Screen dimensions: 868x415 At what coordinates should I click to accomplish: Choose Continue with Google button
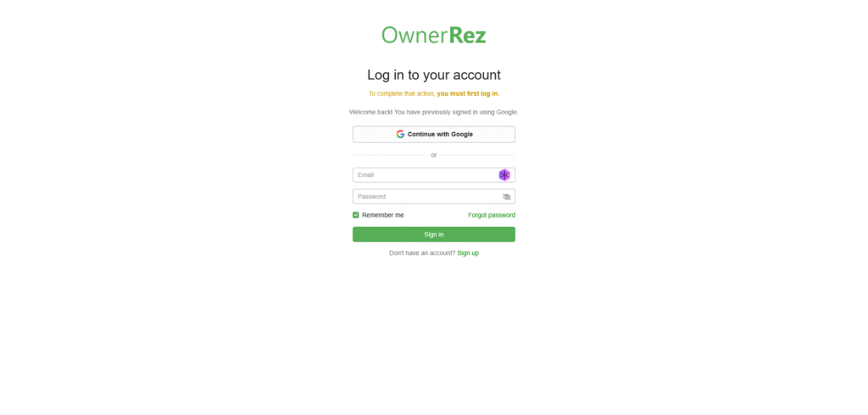pyautogui.click(x=434, y=134)
